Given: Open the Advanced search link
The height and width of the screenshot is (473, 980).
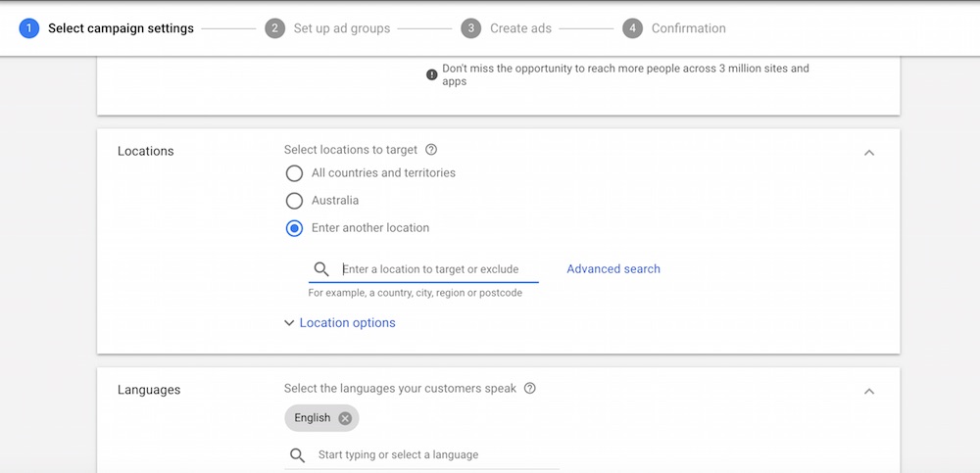Looking at the screenshot, I should pyautogui.click(x=613, y=269).
